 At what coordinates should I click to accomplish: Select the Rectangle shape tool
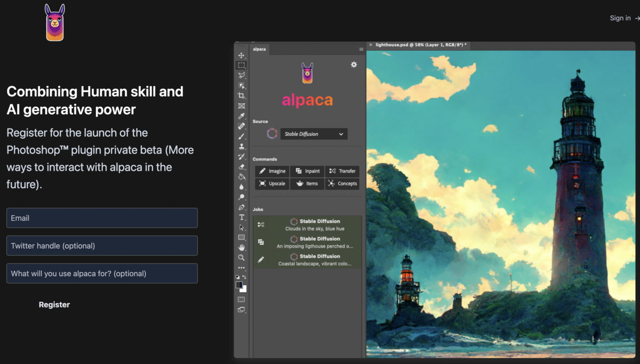point(241,237)
